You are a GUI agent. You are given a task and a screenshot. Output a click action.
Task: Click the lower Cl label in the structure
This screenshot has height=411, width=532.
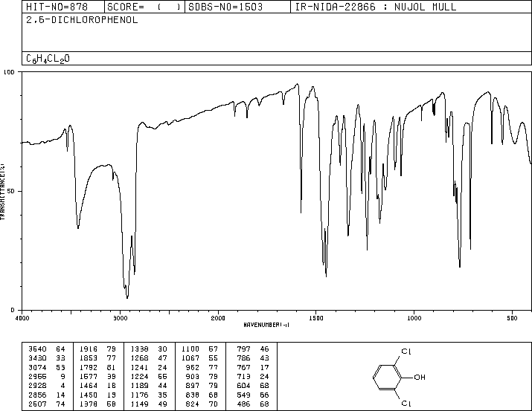[x=406, y=404]
